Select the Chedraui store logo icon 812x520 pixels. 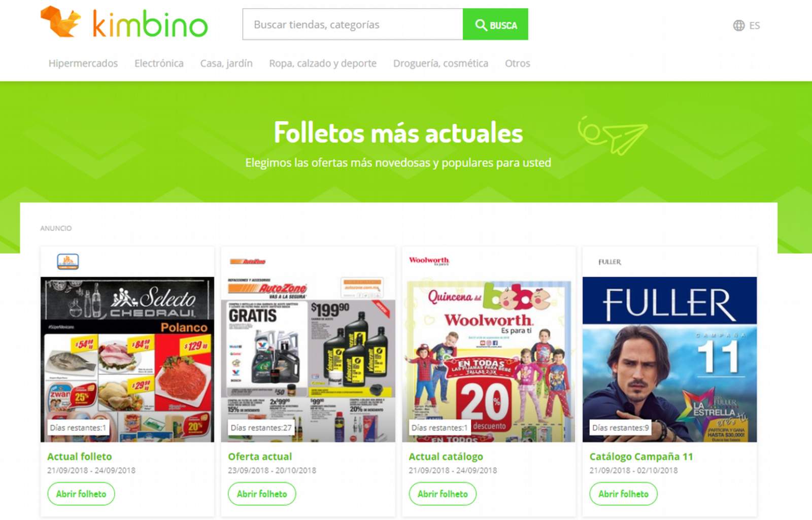tap(68, 261)
